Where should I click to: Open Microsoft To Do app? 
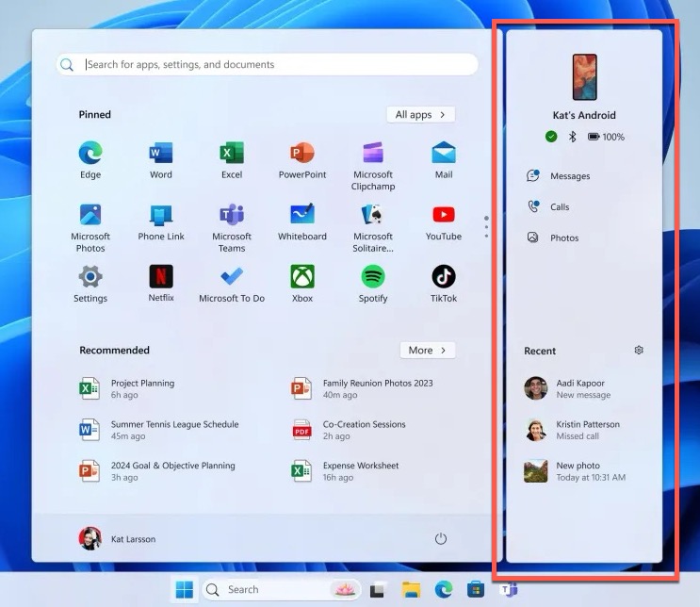pyautogui.click(x=232, y=277)
